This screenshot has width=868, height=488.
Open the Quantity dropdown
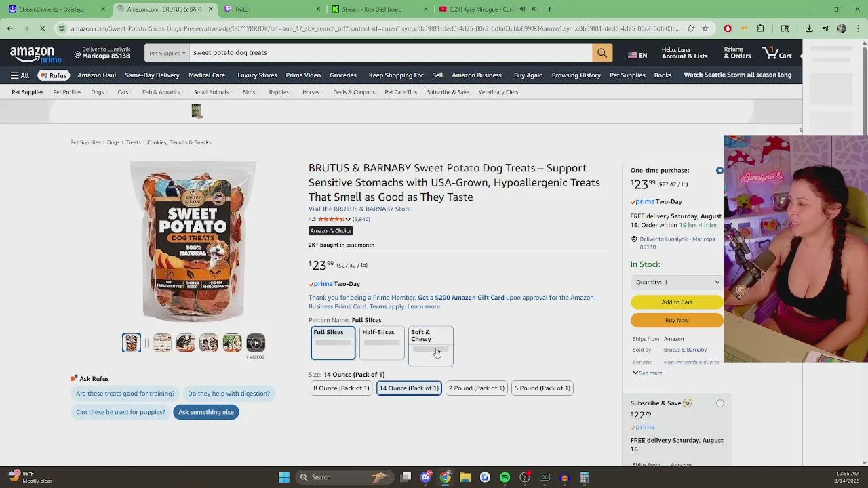[x=677, y=282]
